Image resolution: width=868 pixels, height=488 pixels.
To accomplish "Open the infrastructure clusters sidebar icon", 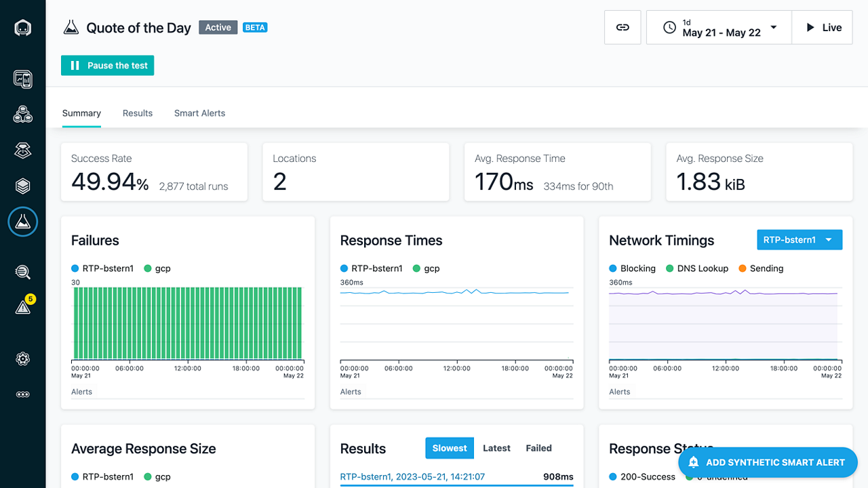I will (x=23, y=115).
